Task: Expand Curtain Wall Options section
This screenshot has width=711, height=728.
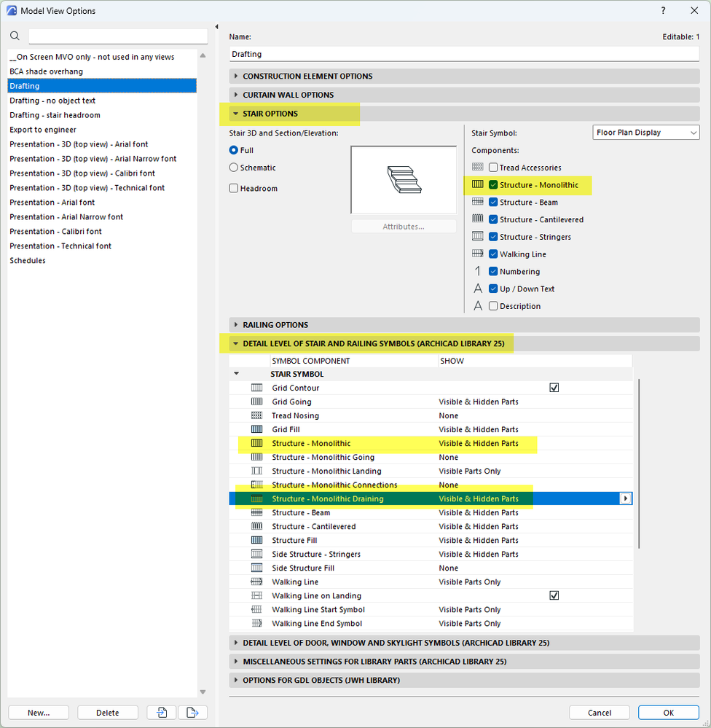Action: pyautogui.click(x=464, y=95)
